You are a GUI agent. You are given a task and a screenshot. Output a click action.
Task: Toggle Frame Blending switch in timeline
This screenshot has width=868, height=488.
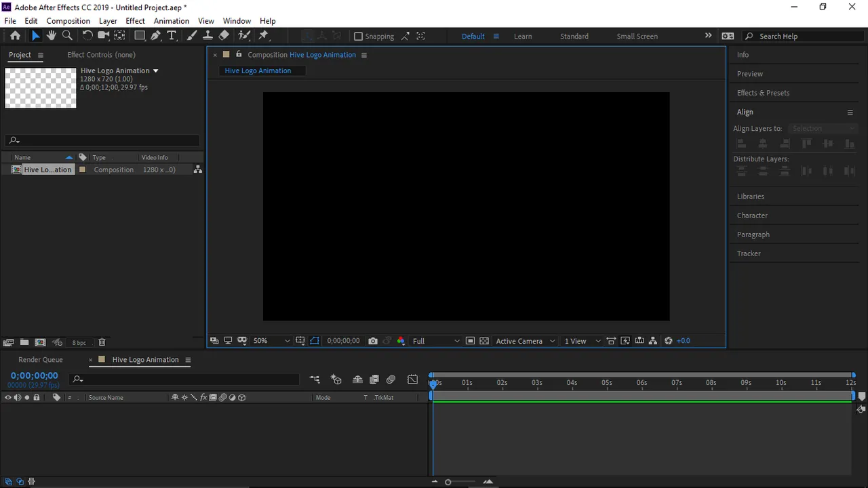[374, 380]
